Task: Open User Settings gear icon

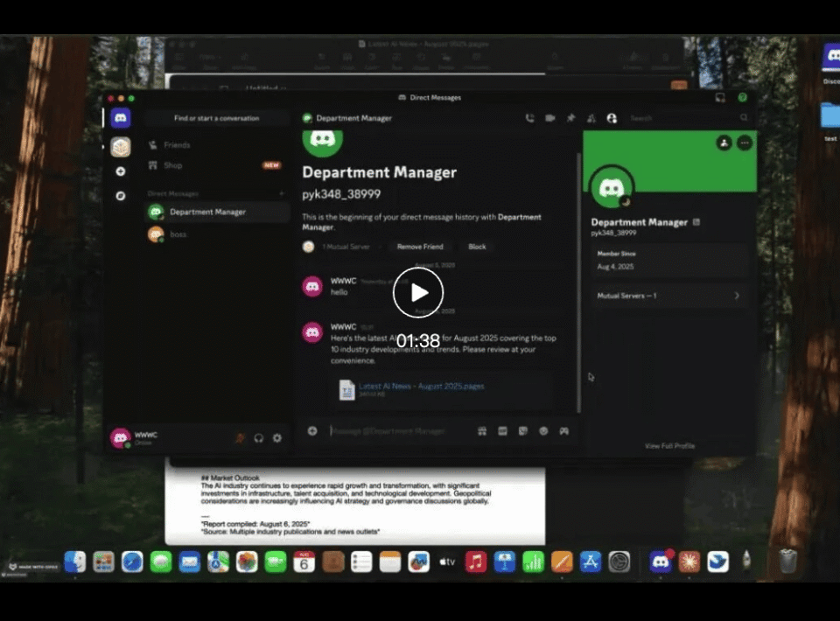Action: coord(277,438)
